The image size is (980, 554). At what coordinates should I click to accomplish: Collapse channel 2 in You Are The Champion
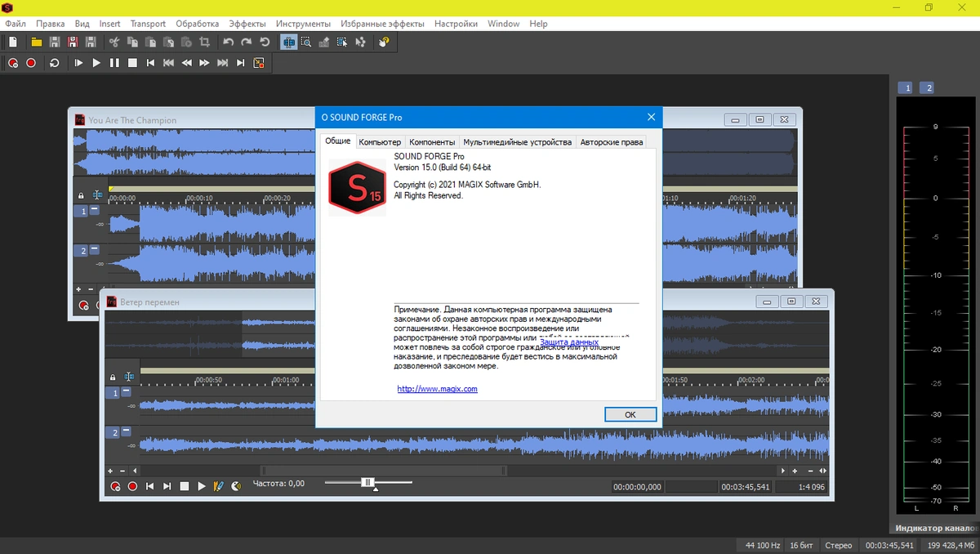94,250
